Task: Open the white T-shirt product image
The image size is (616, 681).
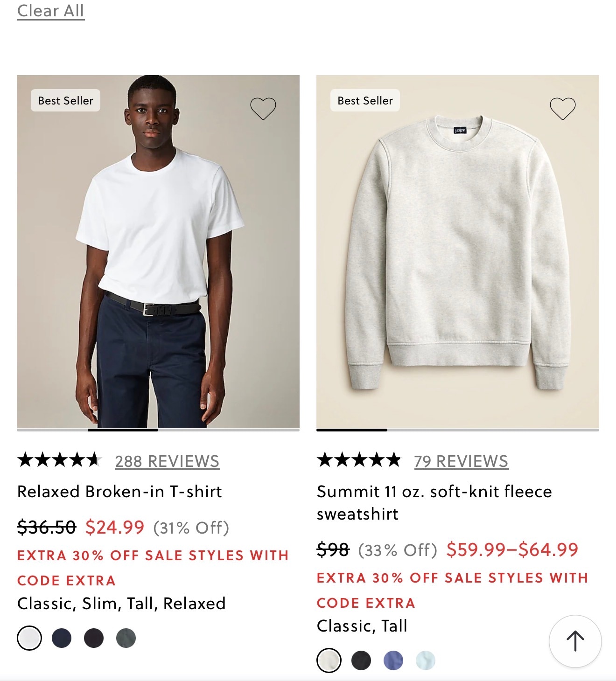Action: pyautogui.click(x=158, y=251)
